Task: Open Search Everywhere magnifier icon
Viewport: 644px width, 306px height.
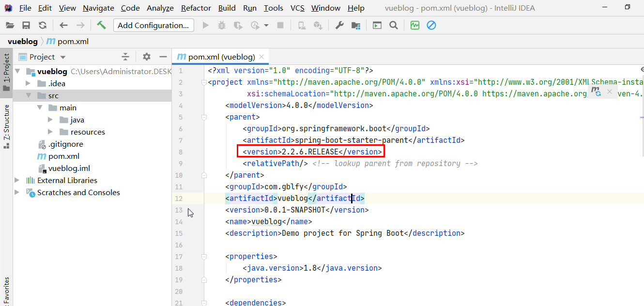Action: (394, 25)
